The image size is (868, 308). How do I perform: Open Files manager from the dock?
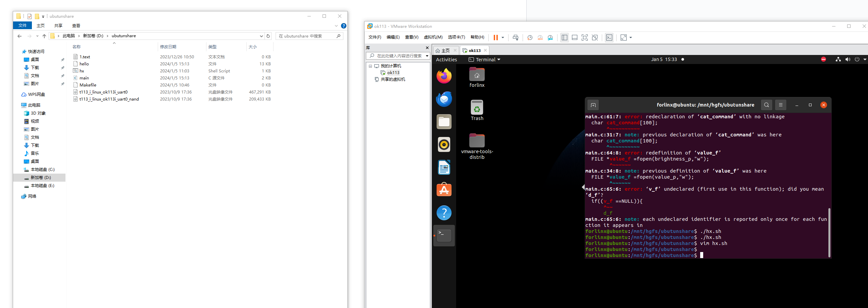[444, 122]
